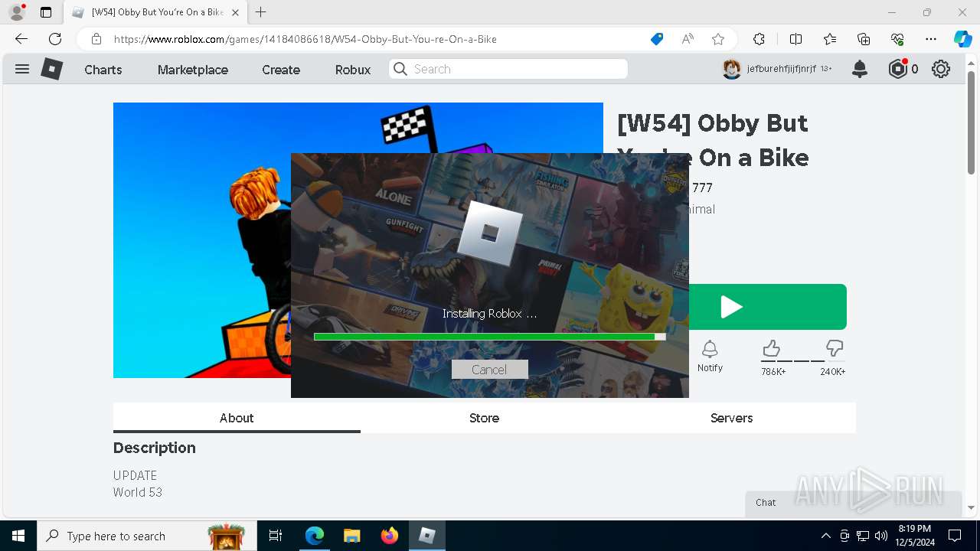Image resolution: width=980 pixels, height=551 pixels.
Task: Click the 240K+ dislikes count
Action: pos(833,372)
